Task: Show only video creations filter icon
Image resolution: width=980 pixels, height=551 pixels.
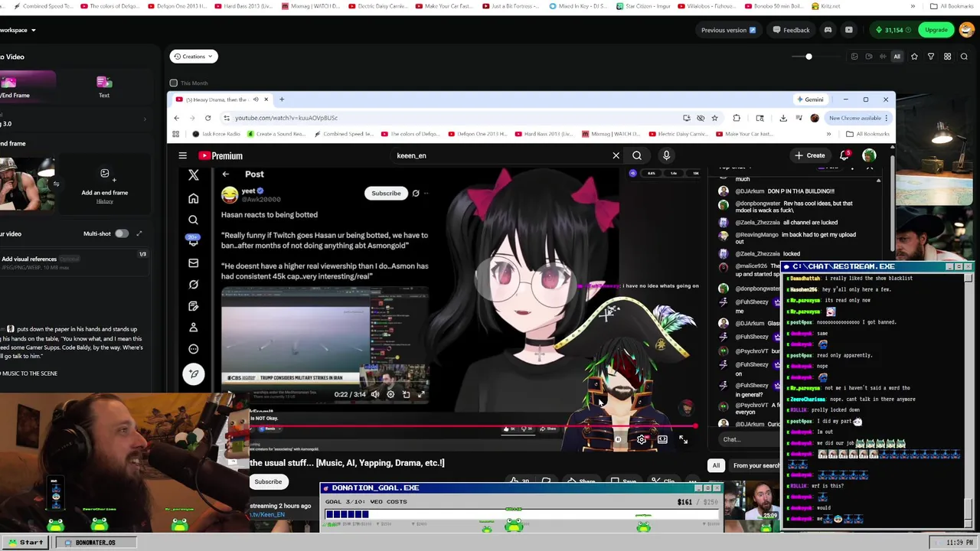Action: (869, 57)
